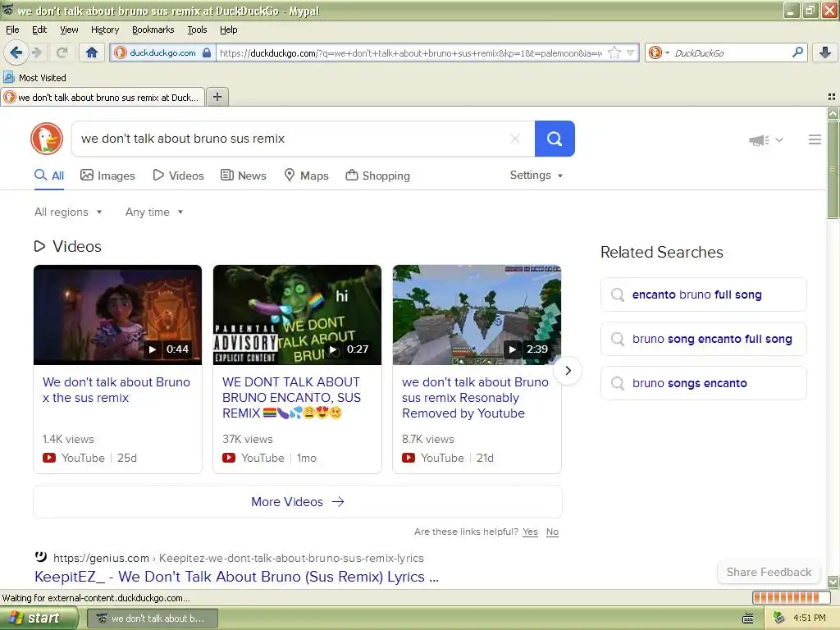Viewport: 840px width, 630px height.
Task: Click No for helpful links
Action: [x=552, y=532]
